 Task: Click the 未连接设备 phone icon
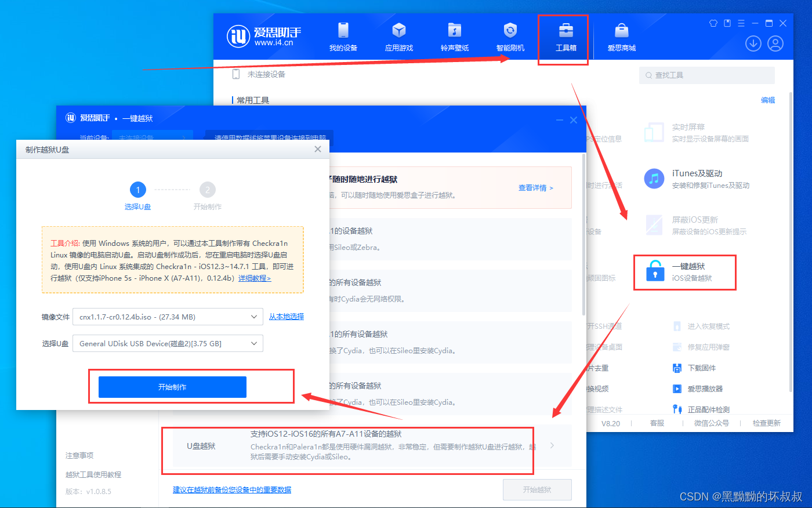236,74
